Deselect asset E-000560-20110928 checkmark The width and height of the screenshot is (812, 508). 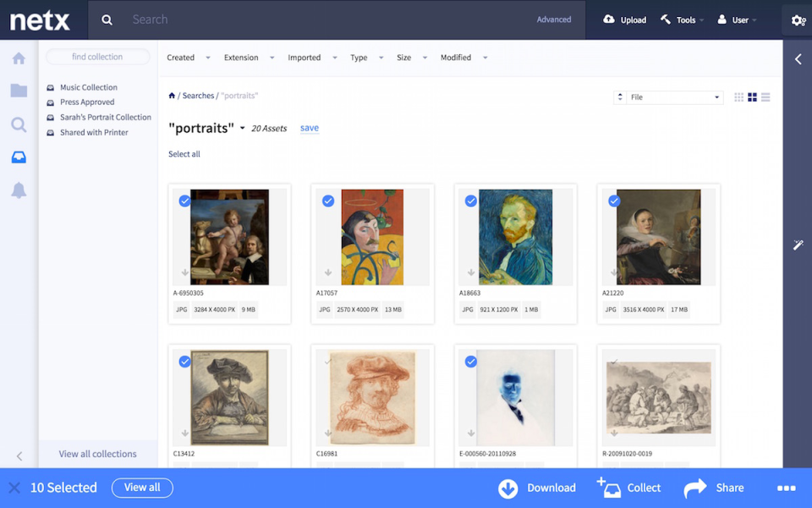click(471, 362)
